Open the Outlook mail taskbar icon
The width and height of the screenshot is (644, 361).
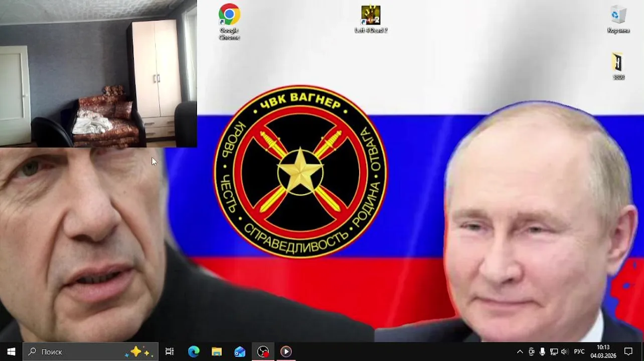(x=240, y=351)
